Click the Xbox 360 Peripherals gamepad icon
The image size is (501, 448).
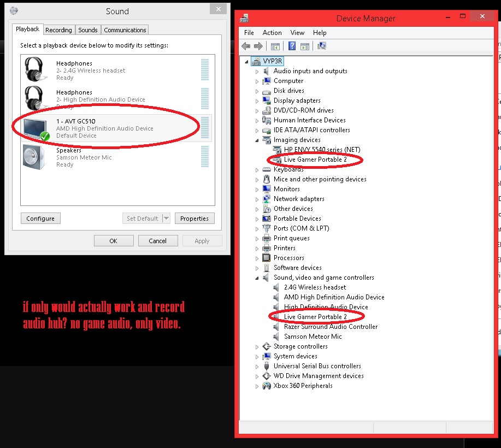(267, 386)
